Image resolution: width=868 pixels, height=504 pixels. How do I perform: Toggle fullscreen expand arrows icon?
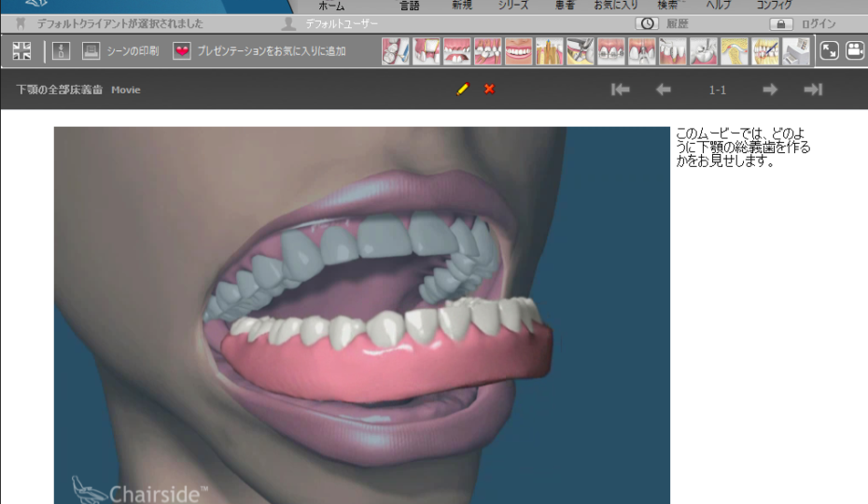point(829,51)
